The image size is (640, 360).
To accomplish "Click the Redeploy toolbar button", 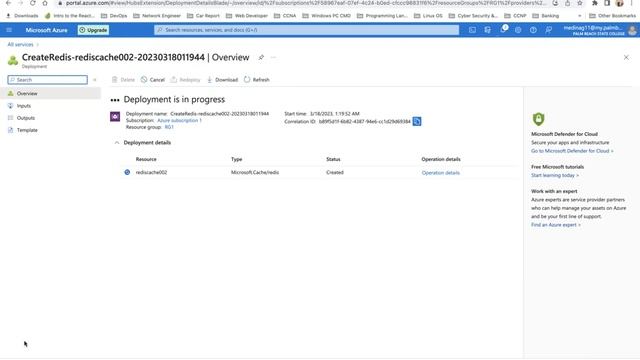I will click(185, 80).
